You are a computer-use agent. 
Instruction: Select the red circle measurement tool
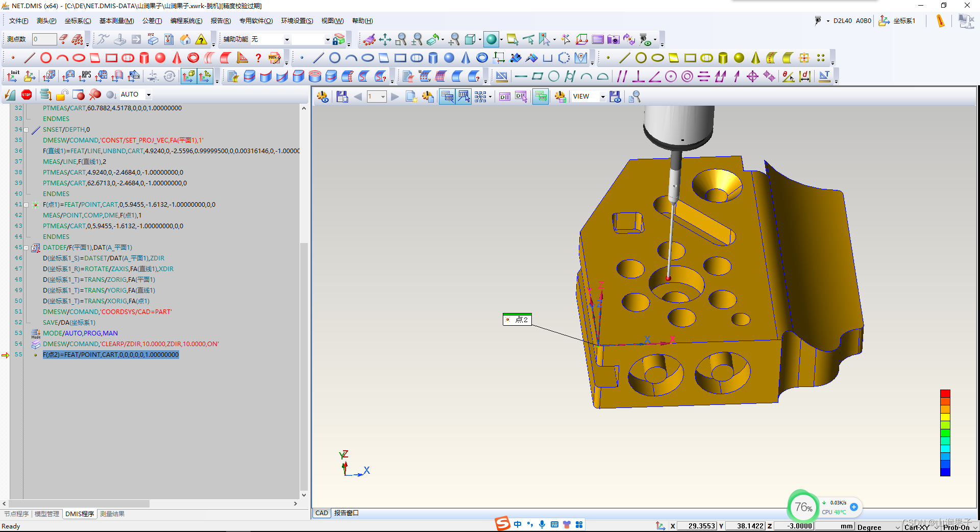(x=46, y=58)
